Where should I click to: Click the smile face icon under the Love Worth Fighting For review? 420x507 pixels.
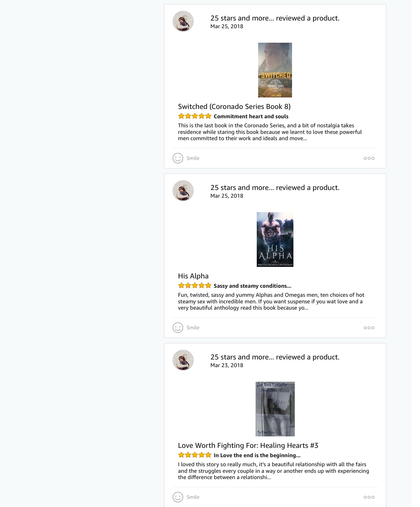click(178, 497)
